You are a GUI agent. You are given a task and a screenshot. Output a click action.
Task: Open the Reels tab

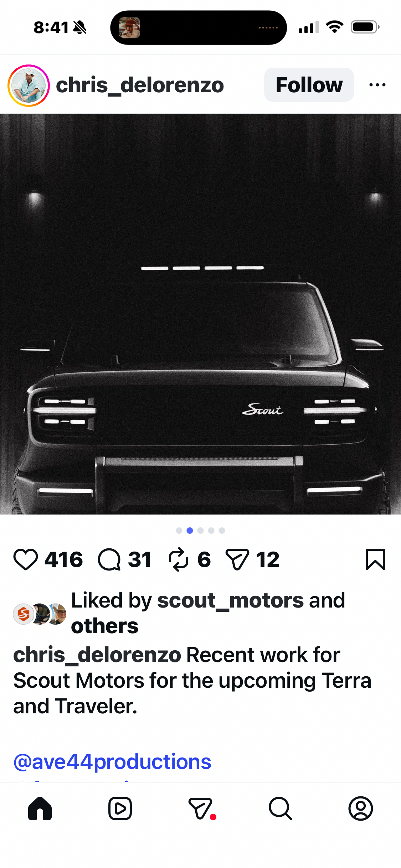click(120, 809)
